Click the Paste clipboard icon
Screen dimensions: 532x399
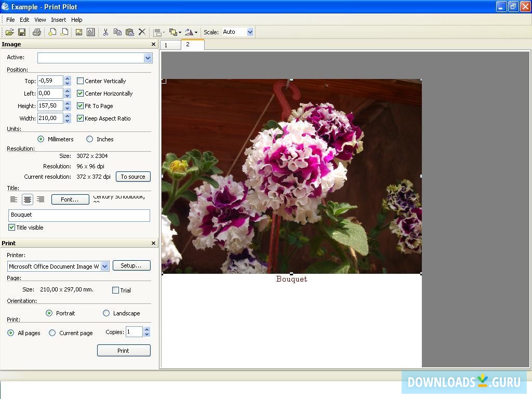pyautogui.click(x=130, y=32)
